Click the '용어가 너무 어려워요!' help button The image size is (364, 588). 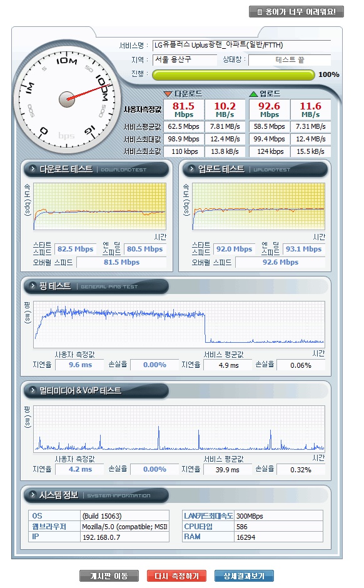(296, 12)
